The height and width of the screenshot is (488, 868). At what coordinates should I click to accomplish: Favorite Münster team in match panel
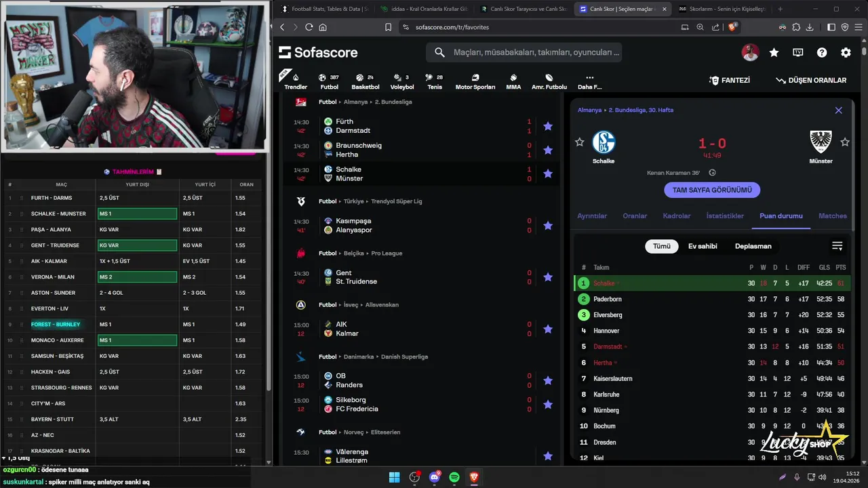coord(845,142)
